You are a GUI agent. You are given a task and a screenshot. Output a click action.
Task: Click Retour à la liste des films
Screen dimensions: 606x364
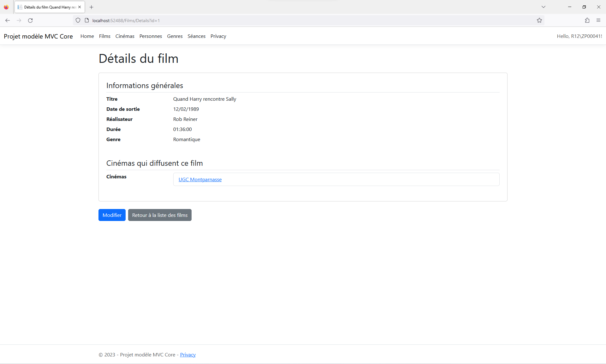click(160, 215)
